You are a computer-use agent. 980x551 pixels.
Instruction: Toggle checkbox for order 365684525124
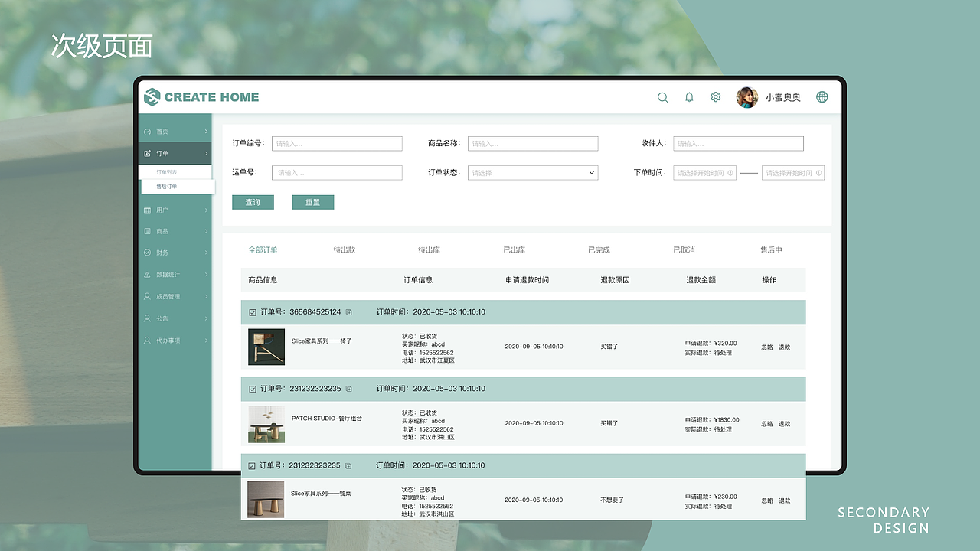click(253, 312)
